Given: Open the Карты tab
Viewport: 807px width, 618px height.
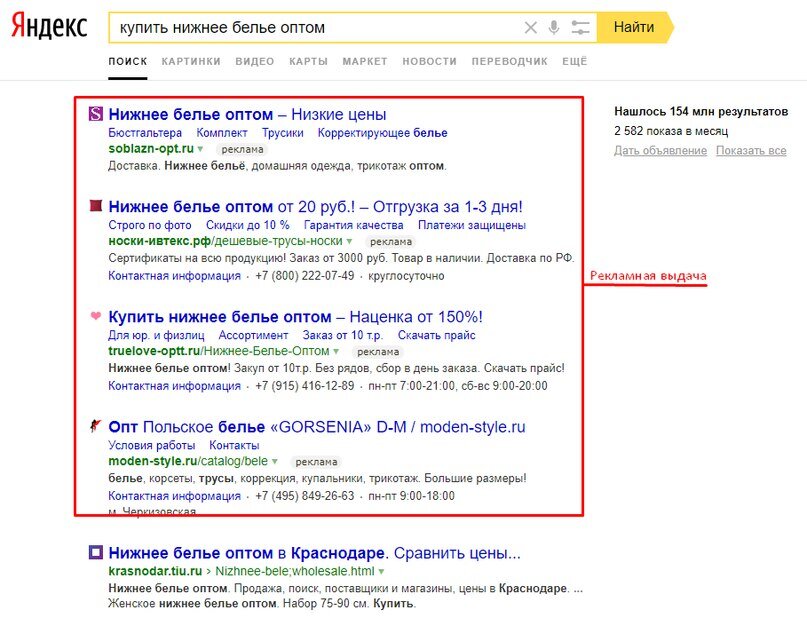Looking at the screenshot, I should (308, 61).
